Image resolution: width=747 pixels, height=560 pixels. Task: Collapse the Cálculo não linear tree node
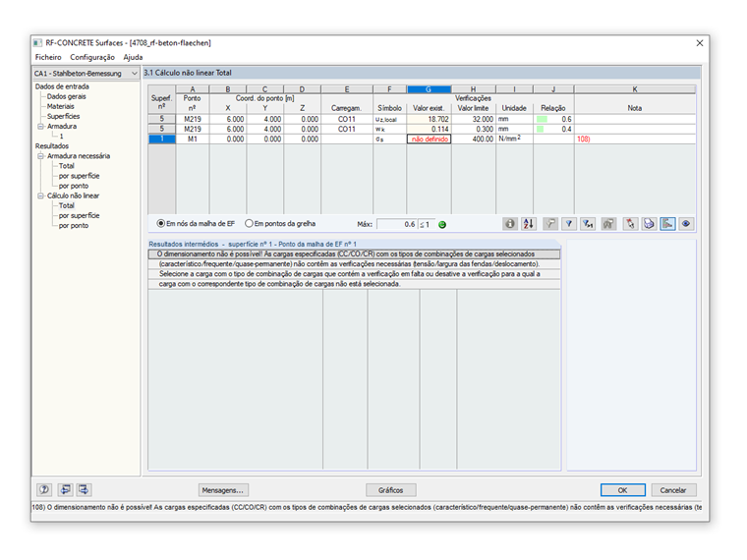(41, 196)
